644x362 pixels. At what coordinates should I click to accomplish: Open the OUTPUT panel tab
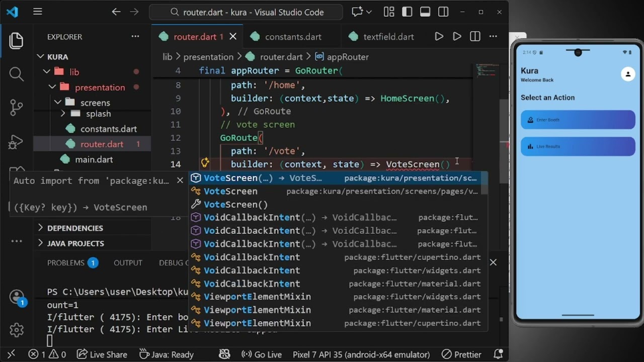(128, 262)
